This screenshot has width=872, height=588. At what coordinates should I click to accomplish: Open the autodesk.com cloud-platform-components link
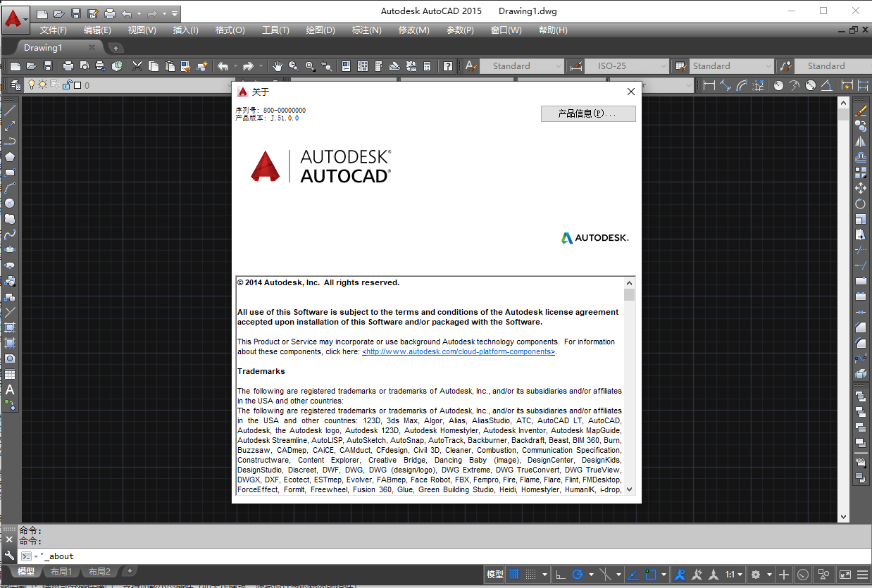click(x=459, y=351)
